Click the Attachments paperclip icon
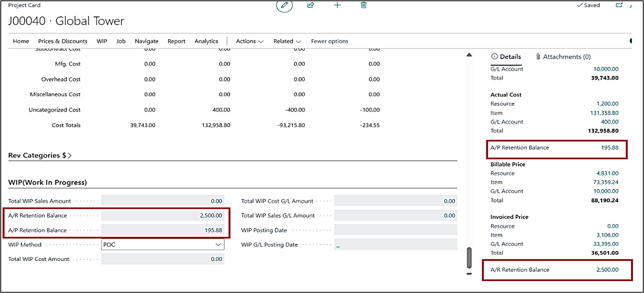 click(x=538, y=56)
